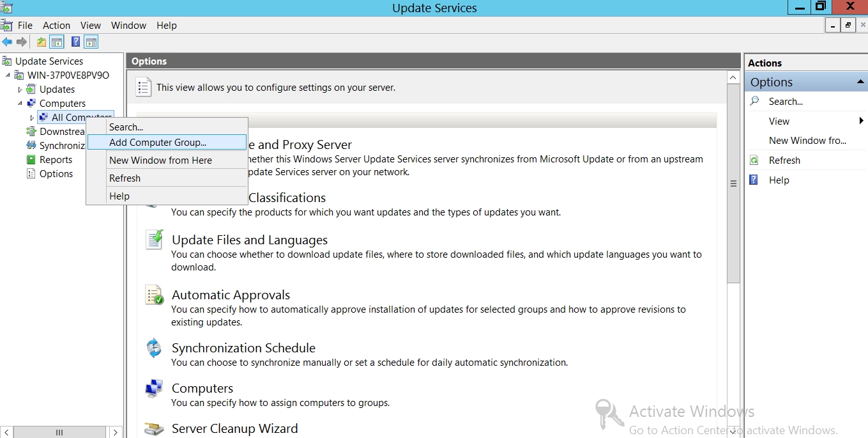
Task: Open the View submenu arrow
Action: (861, 121)
